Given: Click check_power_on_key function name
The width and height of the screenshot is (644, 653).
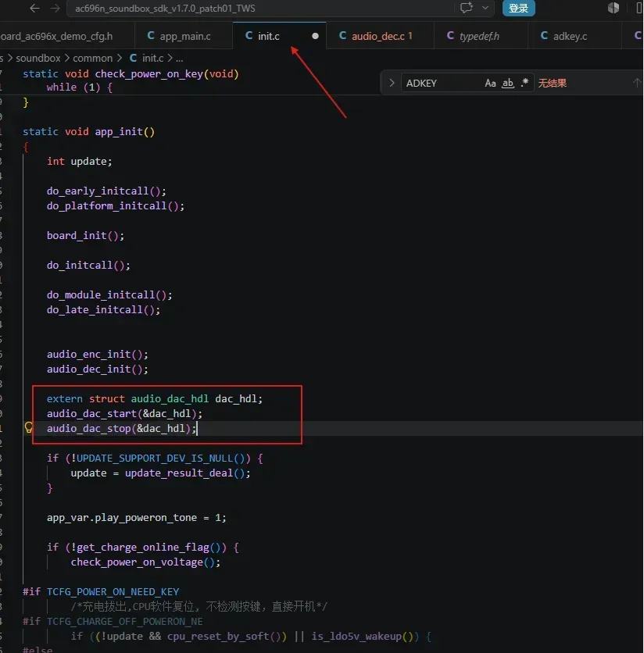Looking at the screenshot, I should point(148,74).
